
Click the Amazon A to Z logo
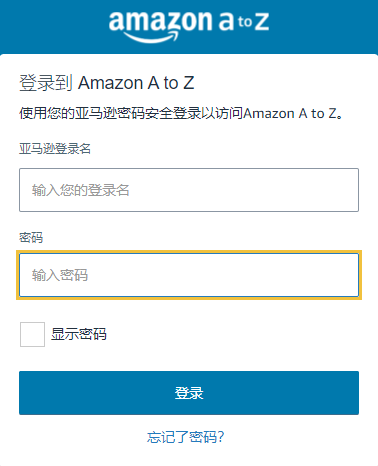tap(189, 26)
